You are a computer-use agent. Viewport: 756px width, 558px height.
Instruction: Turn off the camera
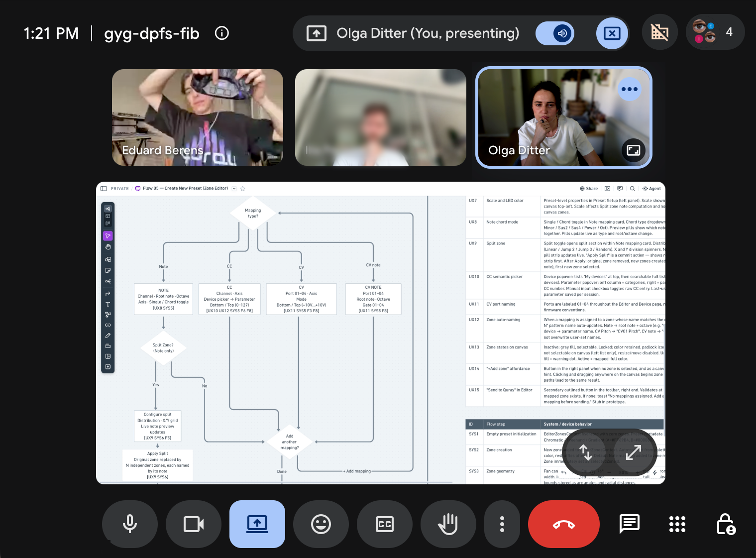coord(193,524)
